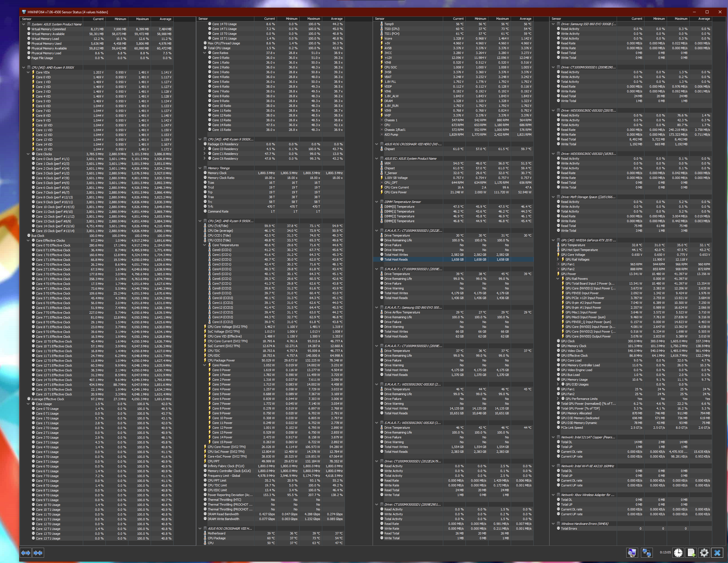
Task: Collapse the CPU [#0]: AMD Ryzen 9 5950X group
Action: [x=24, y=68]
